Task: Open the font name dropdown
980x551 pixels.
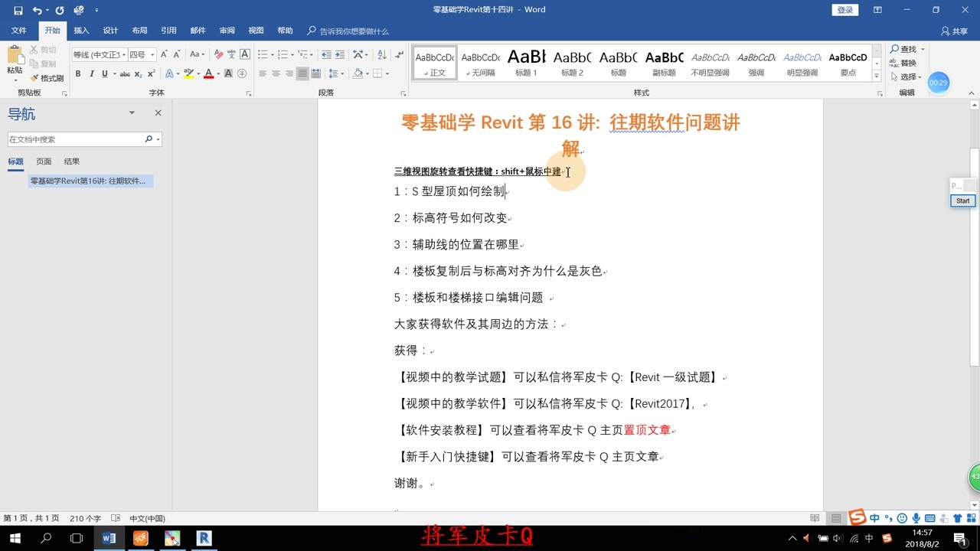Action: pos(122,54)
